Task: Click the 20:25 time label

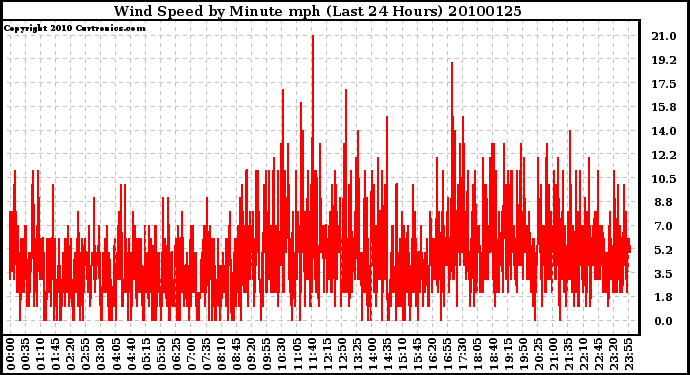Action: coord(538,354)
